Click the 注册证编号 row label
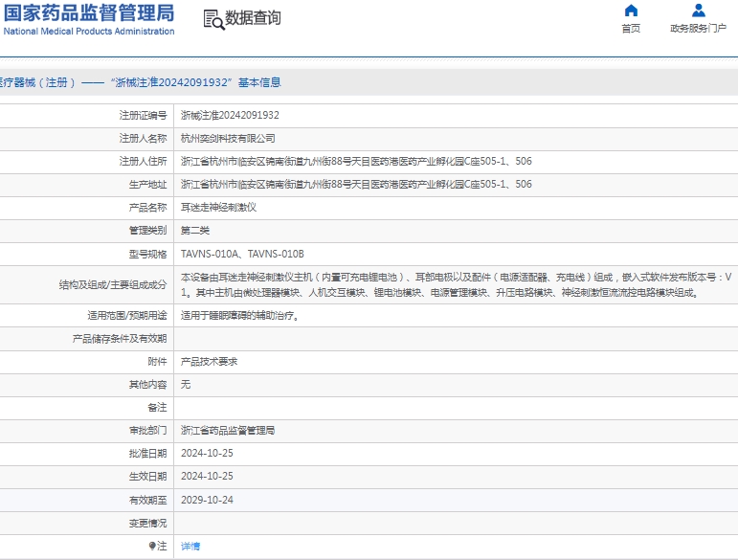The image size is (738, 560). 143,115
